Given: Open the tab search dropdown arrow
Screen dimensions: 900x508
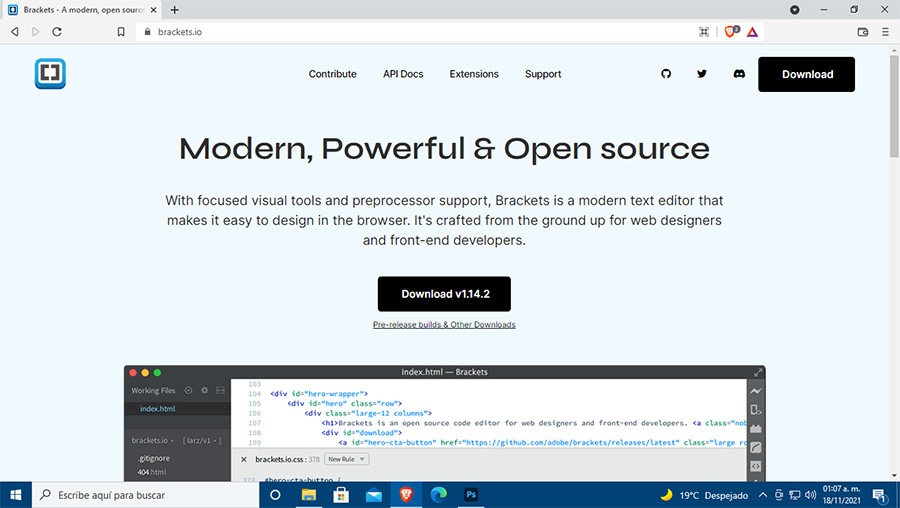Looking at the screenshot, I should tap(795, 10).
